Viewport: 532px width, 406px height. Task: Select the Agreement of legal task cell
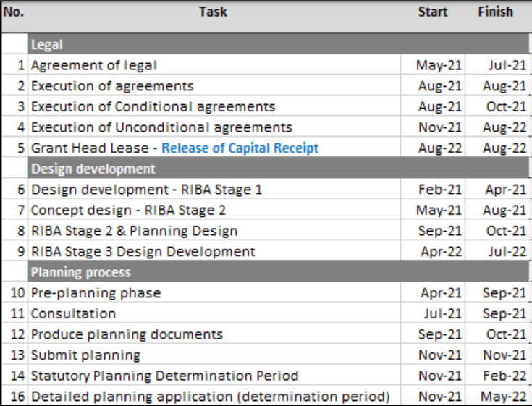94,65
